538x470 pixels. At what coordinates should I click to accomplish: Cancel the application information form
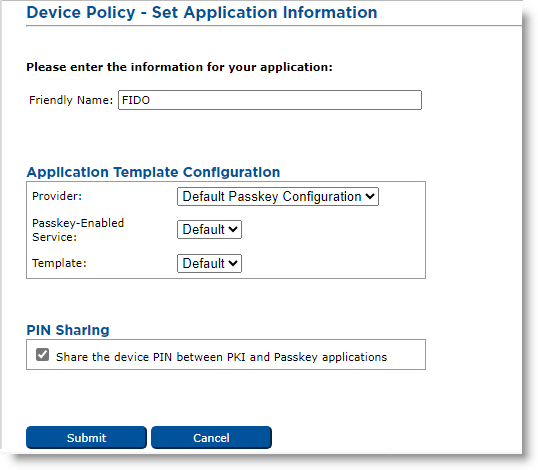pyautogui.click(x=211, y=437)
